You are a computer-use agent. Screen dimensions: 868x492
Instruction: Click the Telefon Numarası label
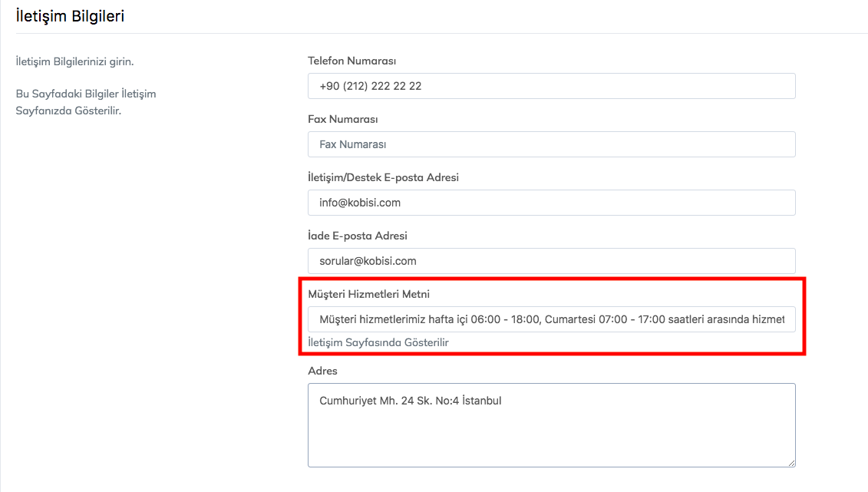coord(351,61)
